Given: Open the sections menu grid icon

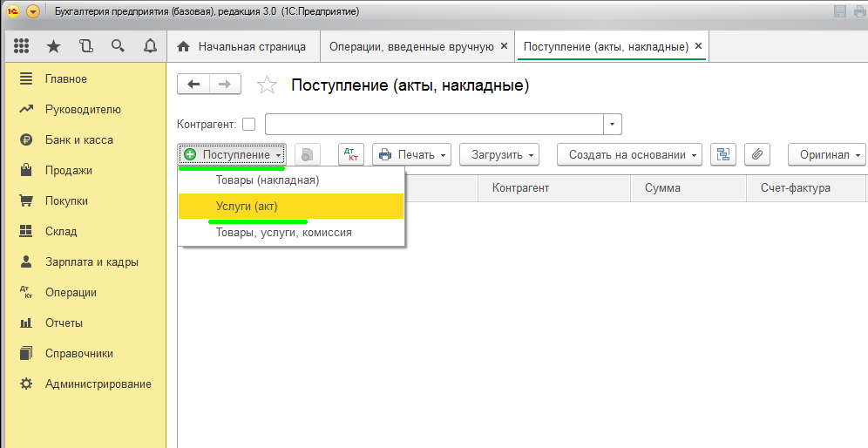Looking at the screenshot, I should click(21, 46).
